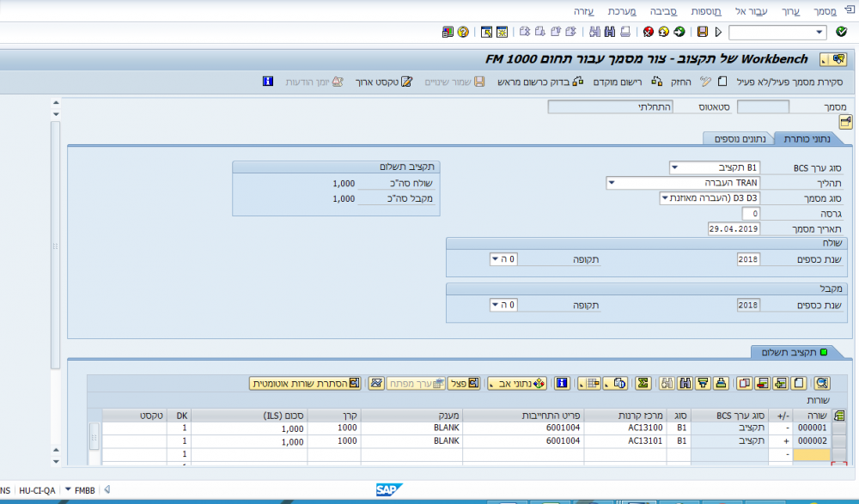This screenshot has height=504, width=859.
Task: Click the header toggle icon below מסמך label
Action: click(845, 122)
